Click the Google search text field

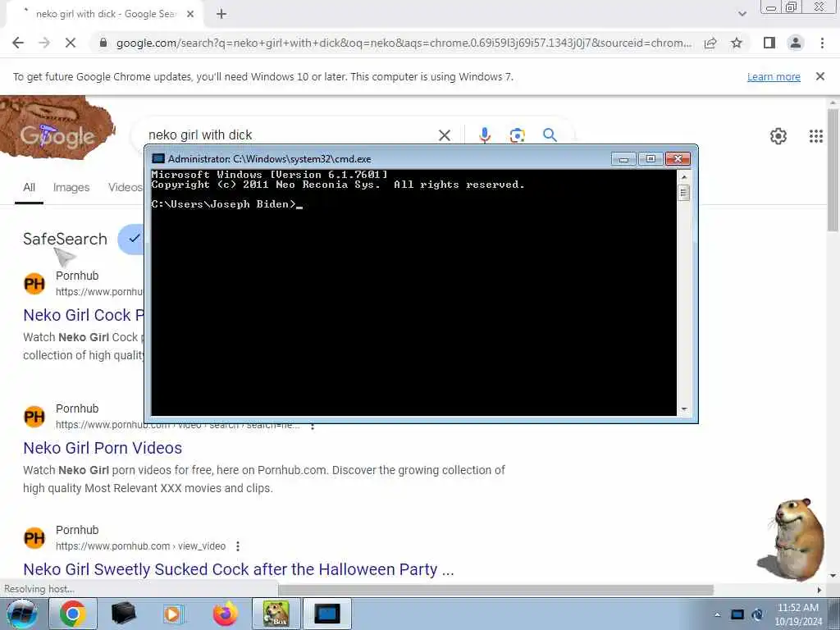pos(290,135)
